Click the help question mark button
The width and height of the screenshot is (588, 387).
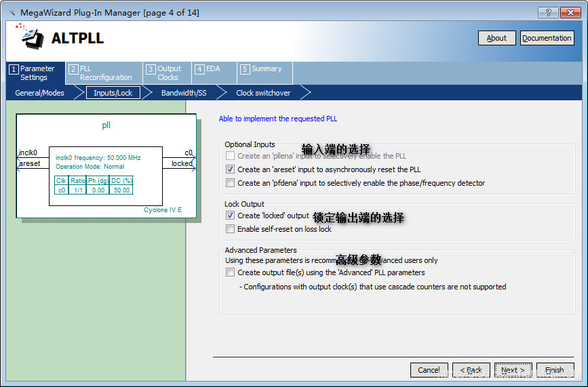[x=548, y=12]
